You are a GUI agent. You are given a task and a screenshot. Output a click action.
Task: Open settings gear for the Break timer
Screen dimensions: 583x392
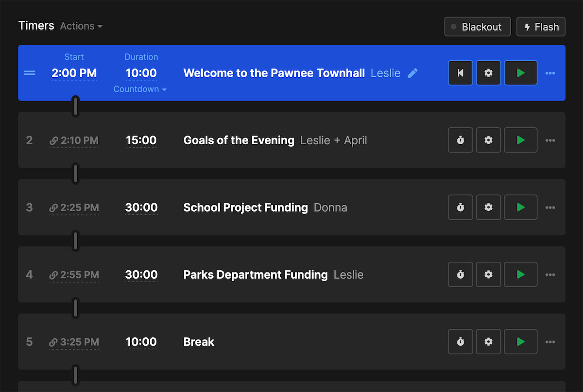coord(488,341)
